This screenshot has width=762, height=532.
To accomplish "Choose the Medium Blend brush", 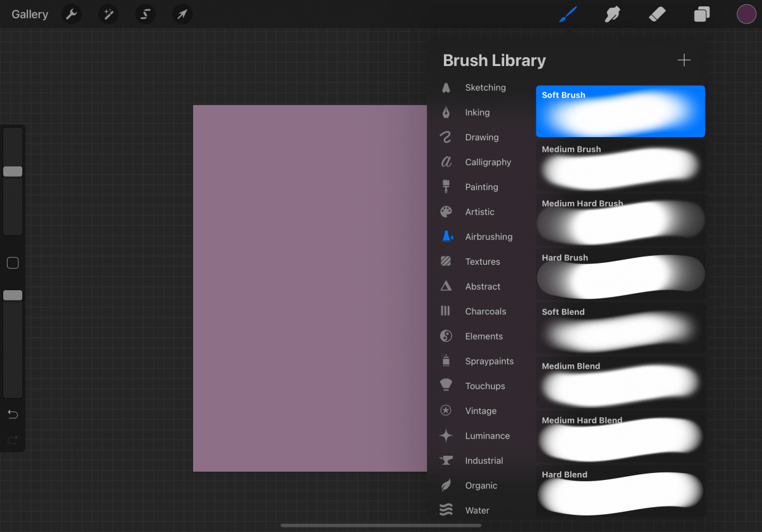I will [620, 382].
